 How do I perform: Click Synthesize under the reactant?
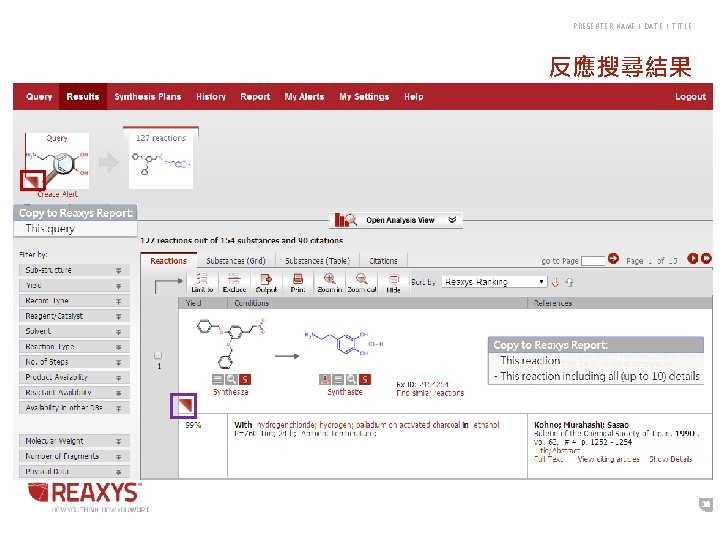231,392
